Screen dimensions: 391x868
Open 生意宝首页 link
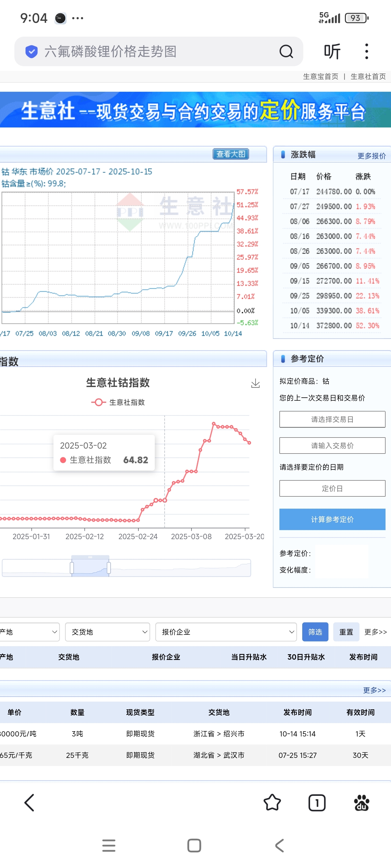click(x=320, y=76)
